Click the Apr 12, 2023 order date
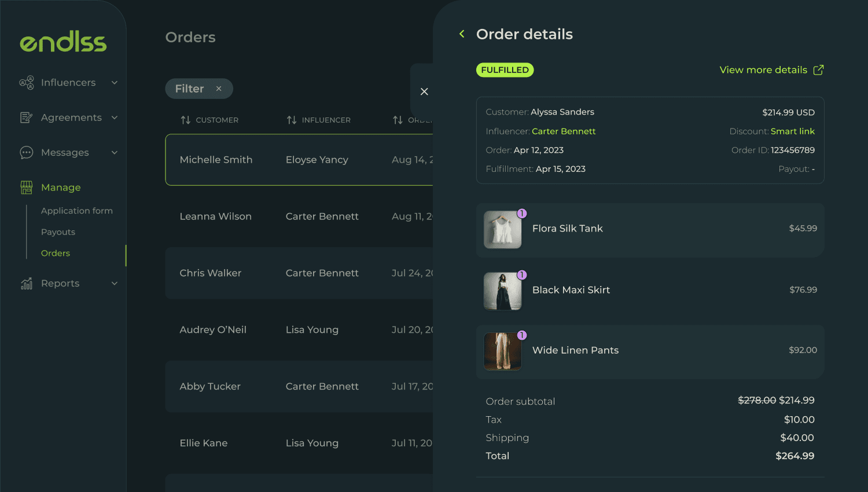This screenshot has height=492, width=868. click(x=539, y=150)
